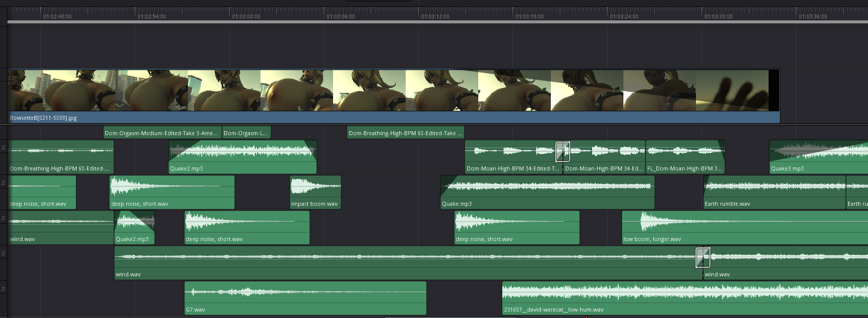Select the 231657__david-werecat__low-hum.wav clip

coord(685,298)
